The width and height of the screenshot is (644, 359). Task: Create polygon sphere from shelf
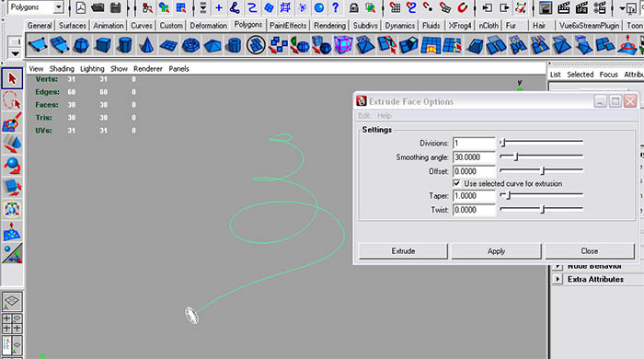tap(81, 45)
